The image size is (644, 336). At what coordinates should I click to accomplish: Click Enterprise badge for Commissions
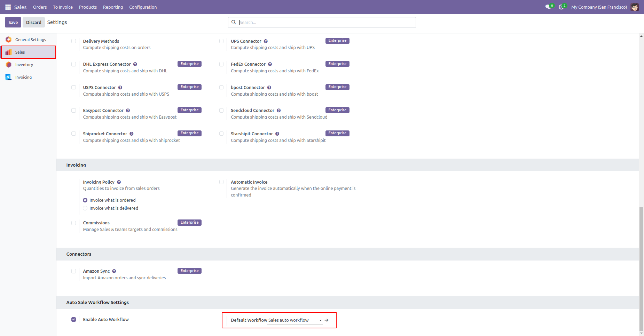click(x=189, y=223)
